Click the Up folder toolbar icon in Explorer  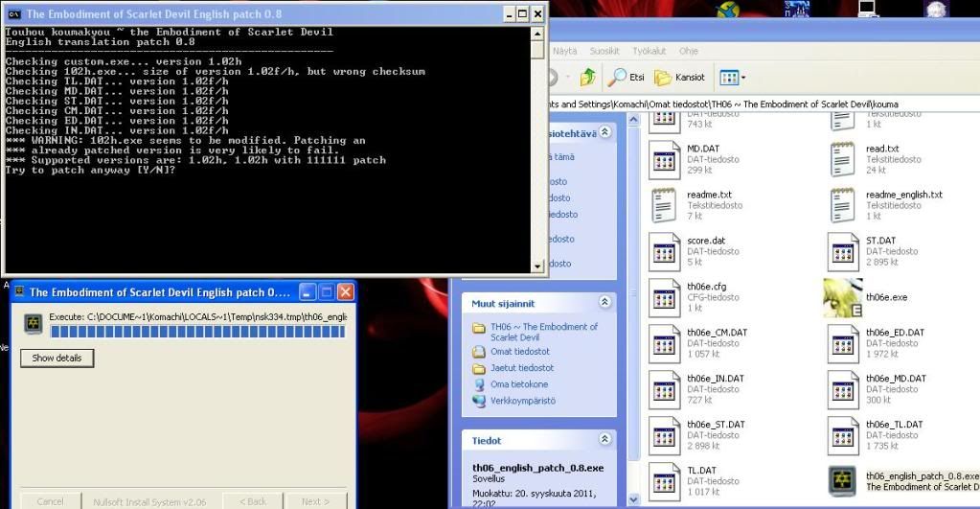coord(587,77)
